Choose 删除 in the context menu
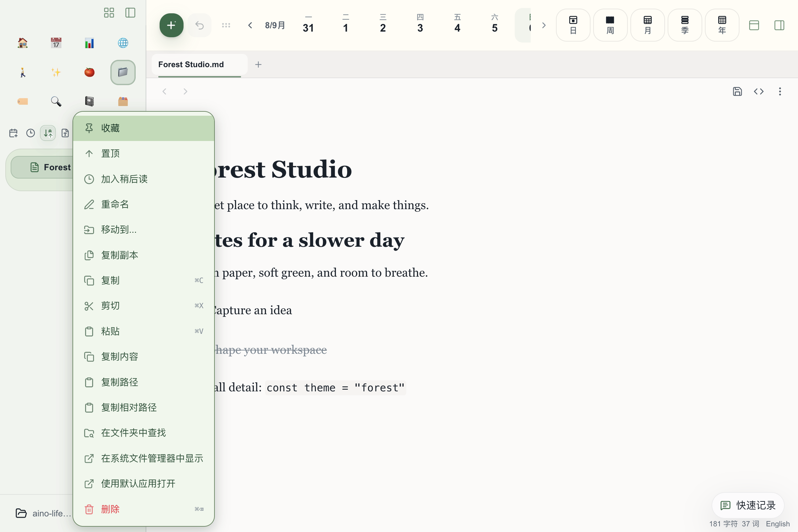 click(144, 509)
